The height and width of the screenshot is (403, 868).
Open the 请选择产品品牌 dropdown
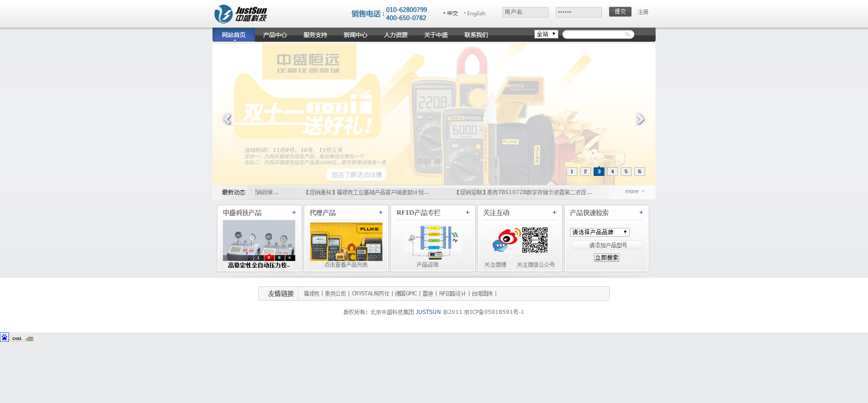pyautogui.click(x=599, y=232)
